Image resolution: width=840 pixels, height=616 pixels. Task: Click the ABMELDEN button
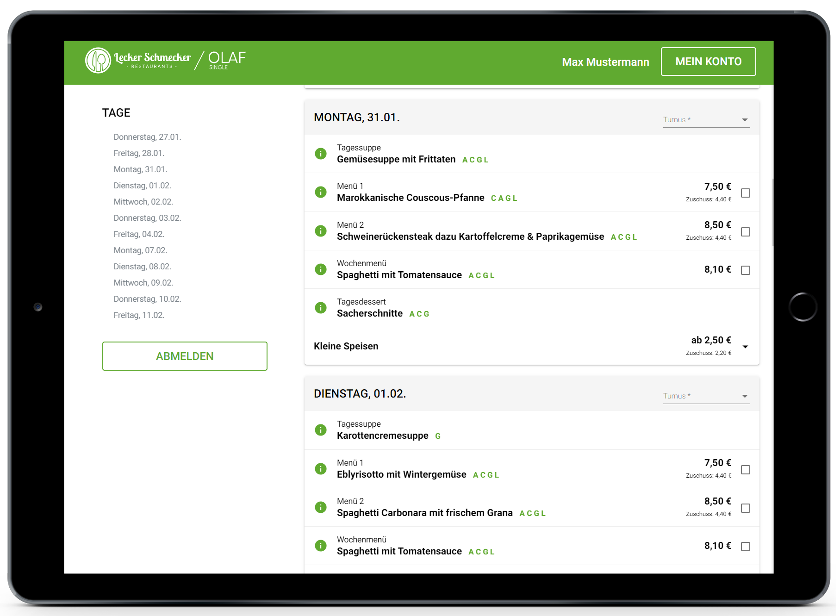185,356
